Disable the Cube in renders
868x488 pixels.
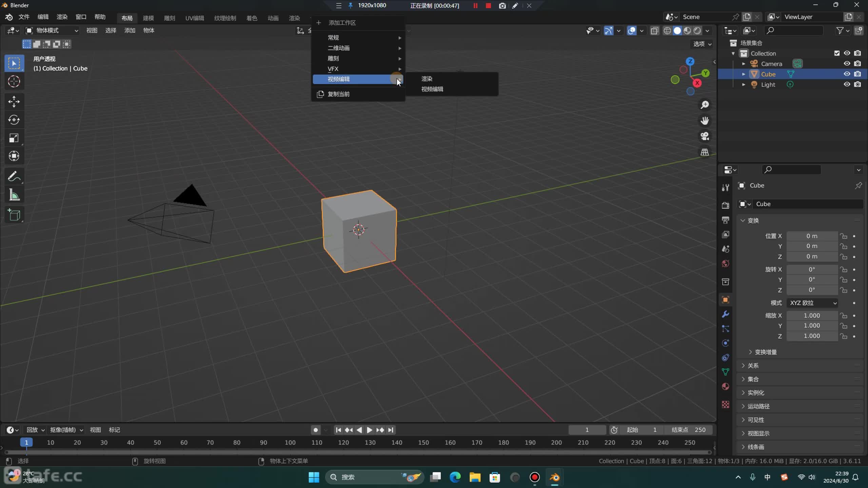click(x=857, y=74)
